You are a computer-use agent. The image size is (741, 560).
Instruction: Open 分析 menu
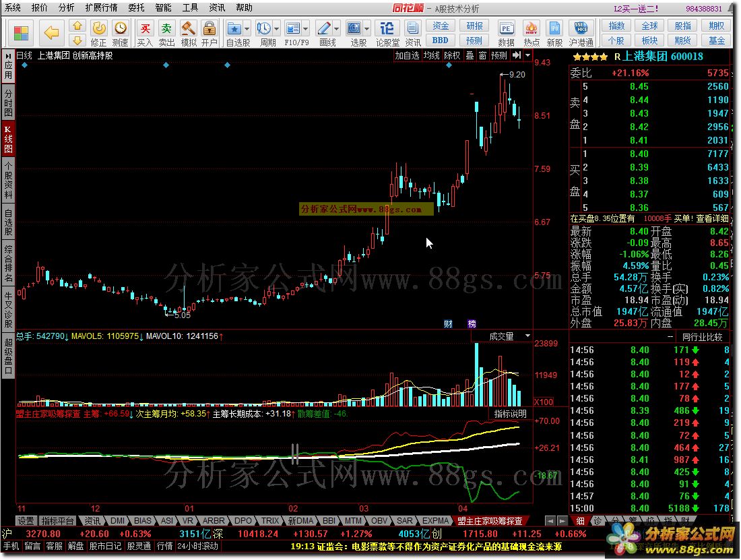(67, 7)
